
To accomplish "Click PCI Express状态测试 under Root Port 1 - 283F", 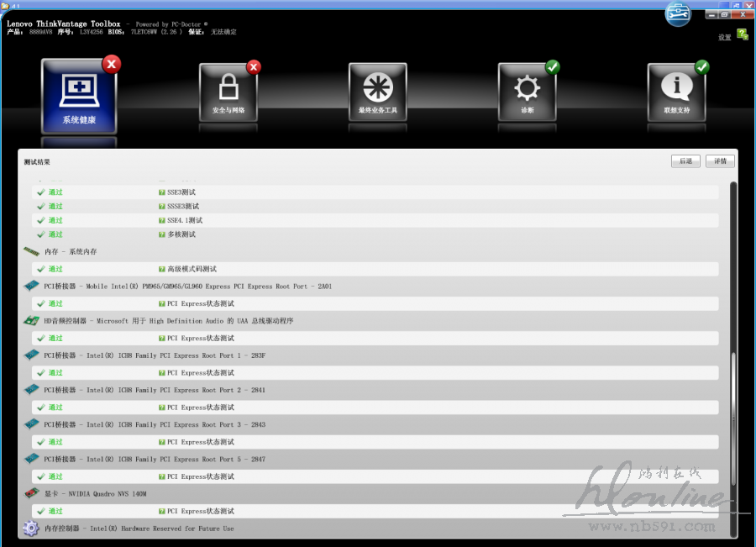I will click(201, 372).
